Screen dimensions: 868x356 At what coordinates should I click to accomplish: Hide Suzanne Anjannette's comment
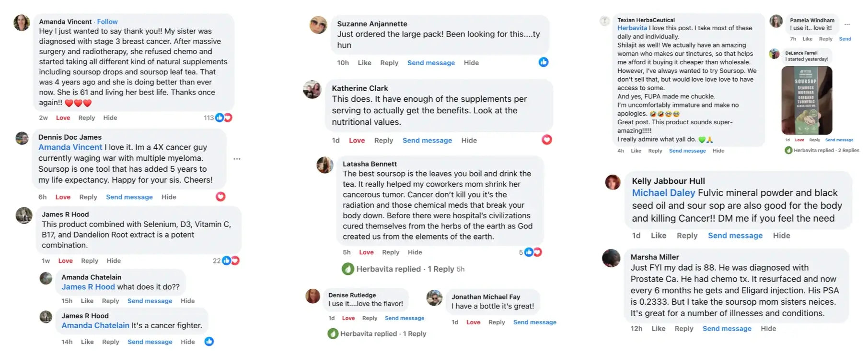click(x=471, y=63)
